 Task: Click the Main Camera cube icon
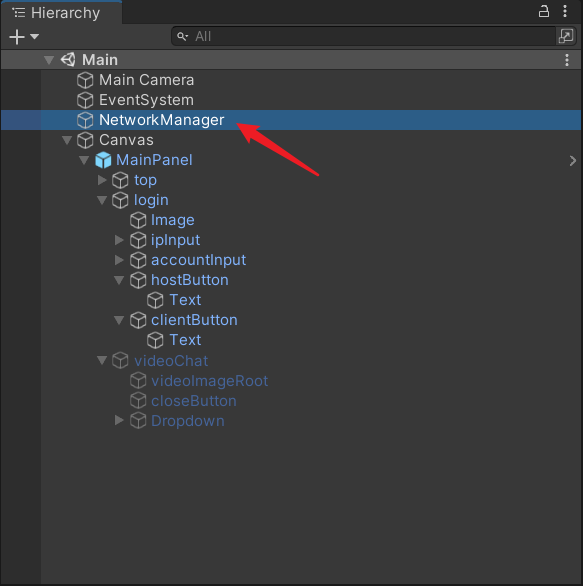[x=85, y=80]
